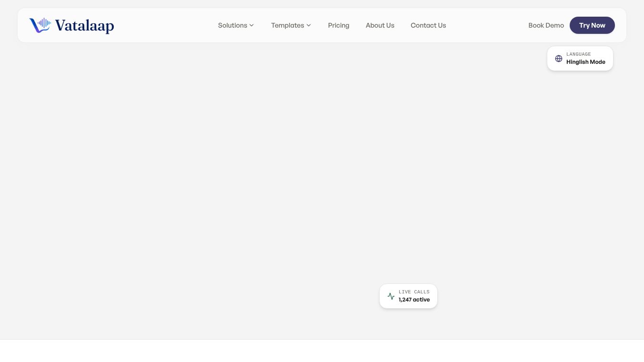Open the Templates menu

pyautogui.click(x=291, y=25)
